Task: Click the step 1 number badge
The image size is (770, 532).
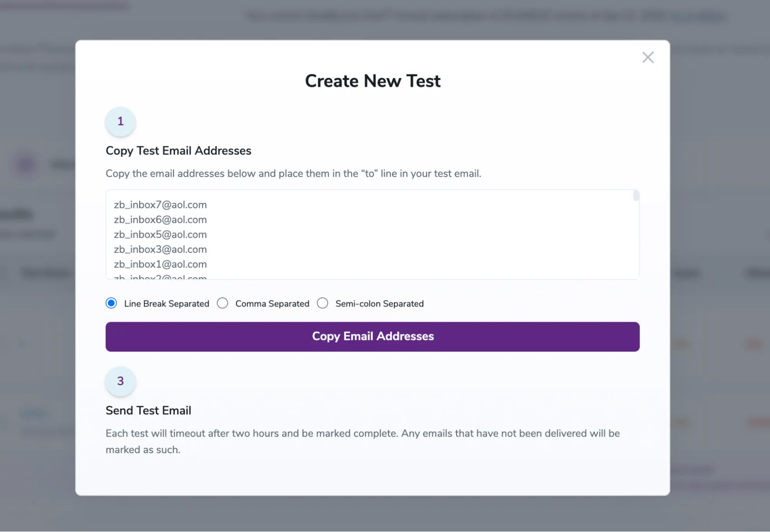Action: pos(120,121)
